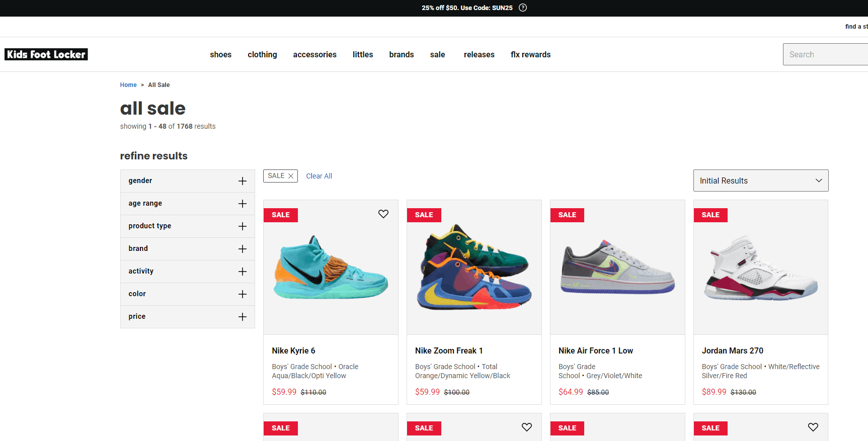
Task: Click the Clear All filters link
Action: [x=319, y=176]
